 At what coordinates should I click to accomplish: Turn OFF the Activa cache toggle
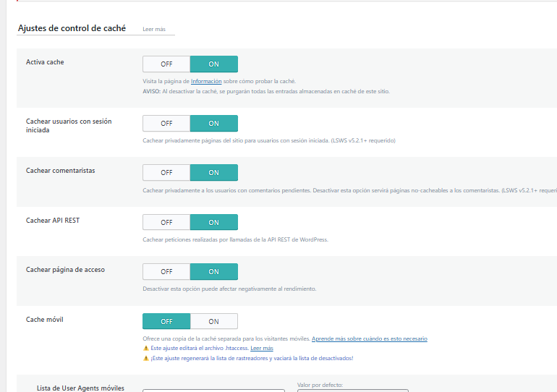click(166, 64)
